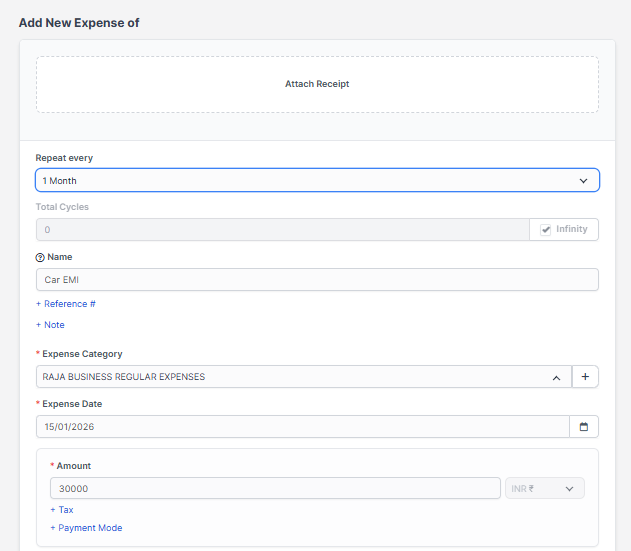Open the INR ₹ currency dropdown
This screenshot has width=631, height=551.
click(538, 489)
